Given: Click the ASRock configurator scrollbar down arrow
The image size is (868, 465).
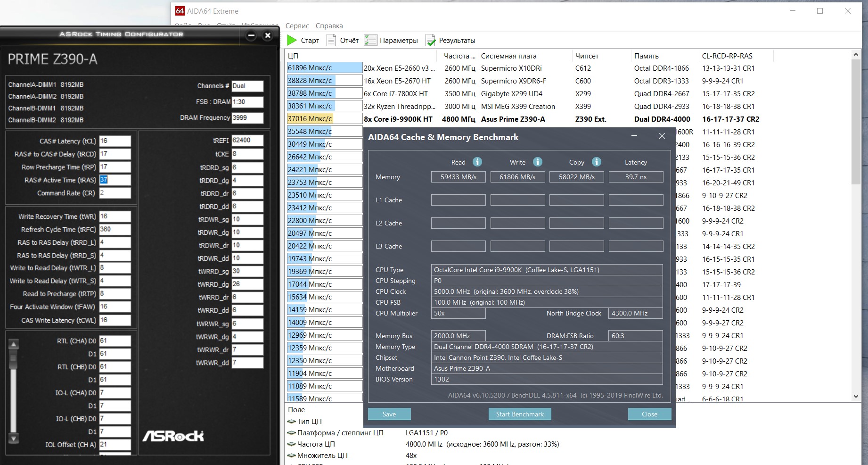Looking at the screenshot, I should (14, 439).
